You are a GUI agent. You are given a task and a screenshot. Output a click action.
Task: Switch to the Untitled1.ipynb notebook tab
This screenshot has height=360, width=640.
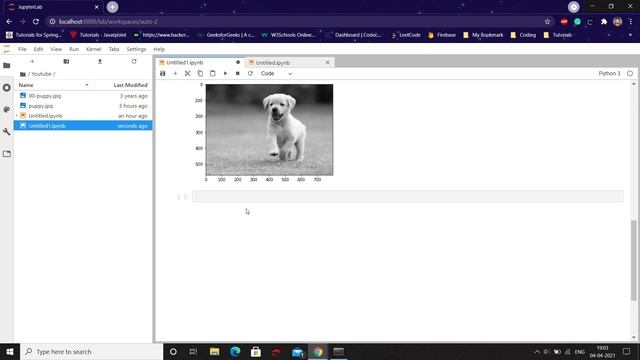(x=200, y=62)
